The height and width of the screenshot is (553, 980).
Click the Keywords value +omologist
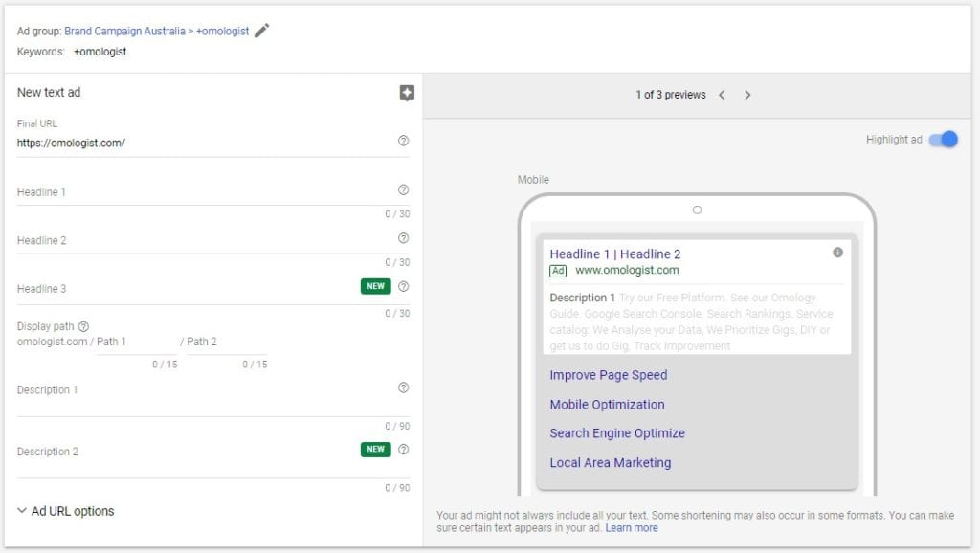pos(100,52)
